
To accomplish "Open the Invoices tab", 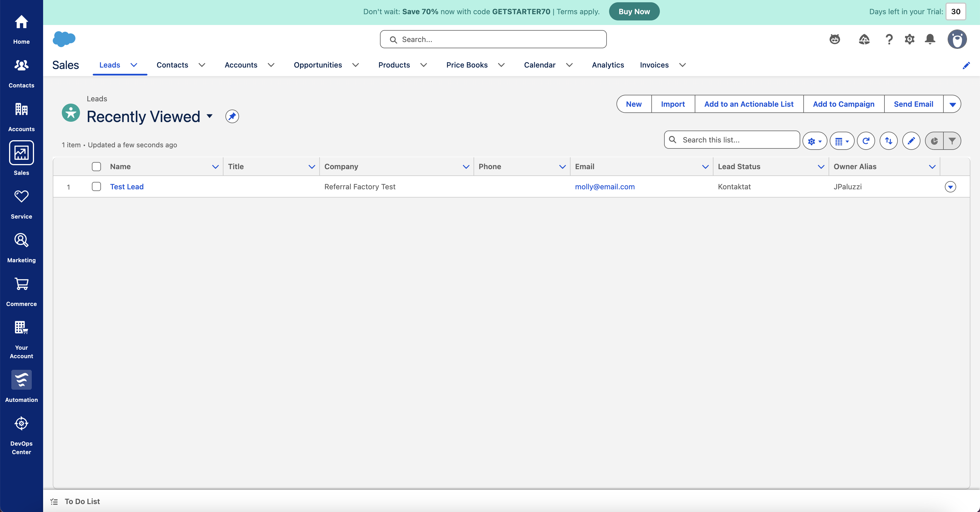I will (654, 65).
